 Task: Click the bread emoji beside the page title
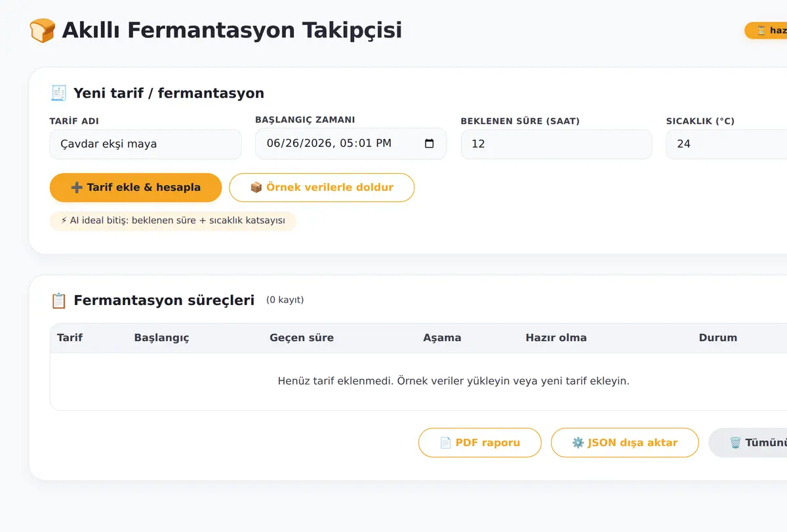(x=42, y=30)
